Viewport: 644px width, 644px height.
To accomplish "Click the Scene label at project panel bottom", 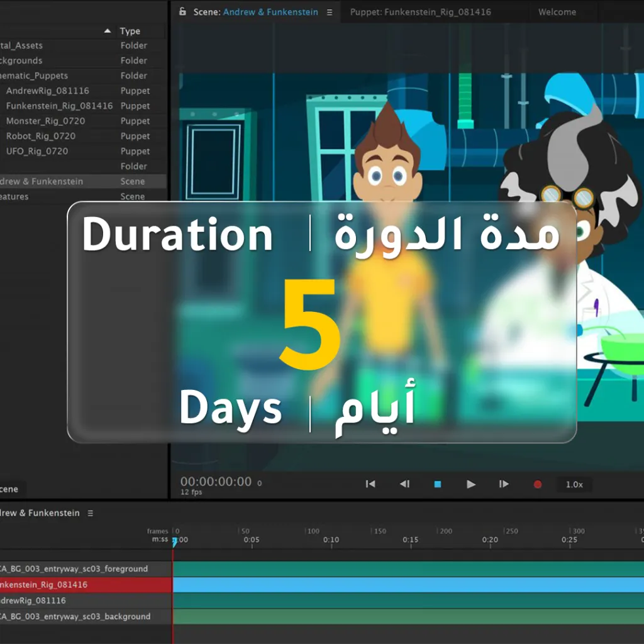I will pos(9,489).
